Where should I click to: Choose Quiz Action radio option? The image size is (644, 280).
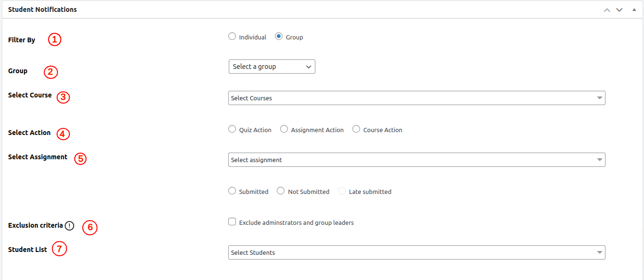pos(232,129)
